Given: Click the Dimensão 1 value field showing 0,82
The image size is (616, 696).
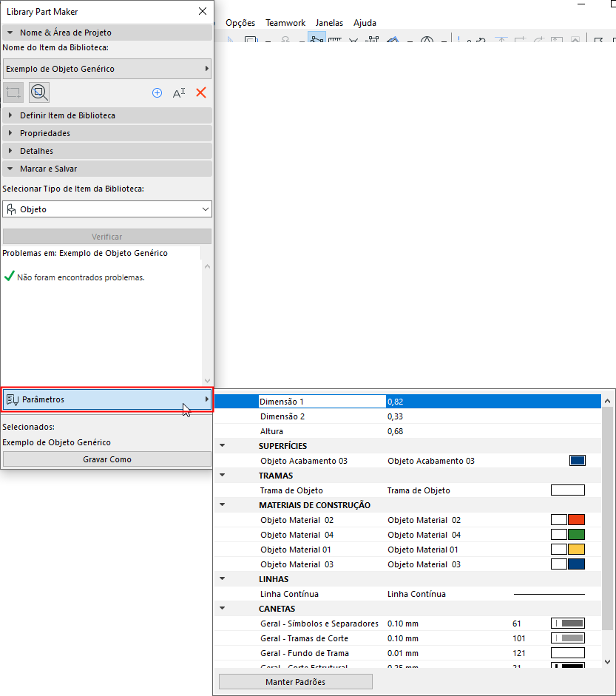Looking at the screenshot, I should (x=444, y=401).
